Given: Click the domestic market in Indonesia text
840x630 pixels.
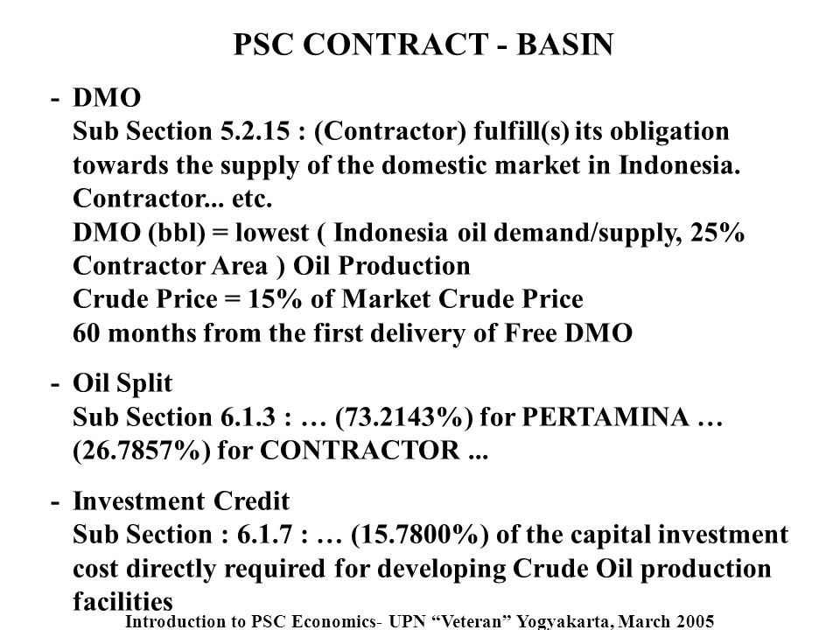Looking at the screenshot, I should tap(561, 165).
